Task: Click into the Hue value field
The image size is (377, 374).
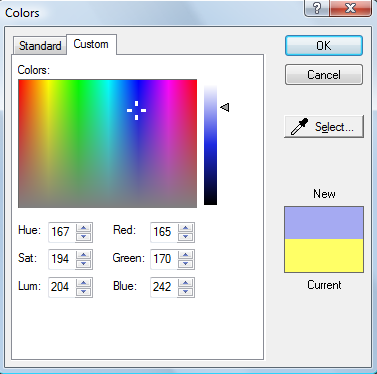Action: tap(62, 232)
